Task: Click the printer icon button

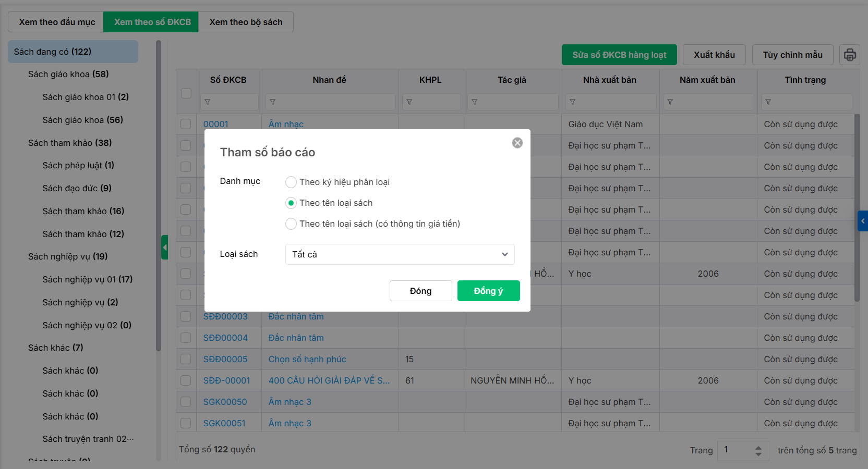Action: coord(850,55)
